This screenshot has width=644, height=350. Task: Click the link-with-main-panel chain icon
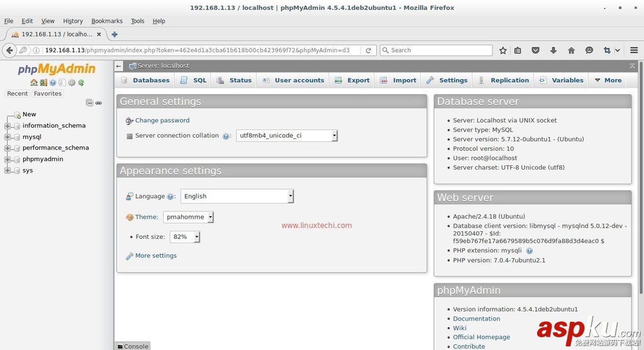pos(99,102)
